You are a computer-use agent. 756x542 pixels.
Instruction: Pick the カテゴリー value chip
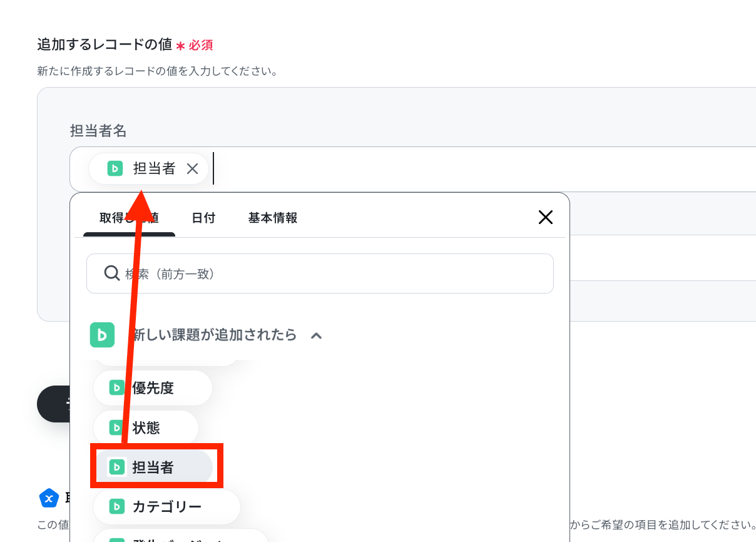(x=166, y=506)
